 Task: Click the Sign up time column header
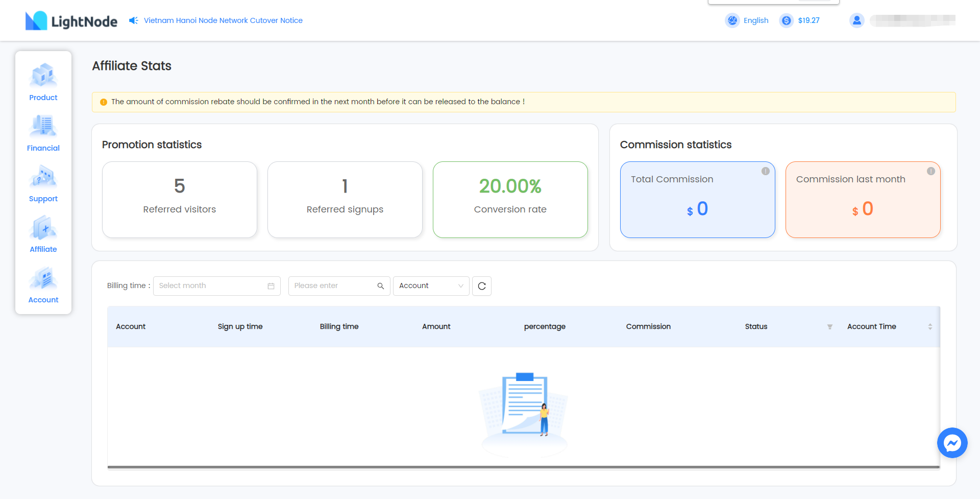240,326
